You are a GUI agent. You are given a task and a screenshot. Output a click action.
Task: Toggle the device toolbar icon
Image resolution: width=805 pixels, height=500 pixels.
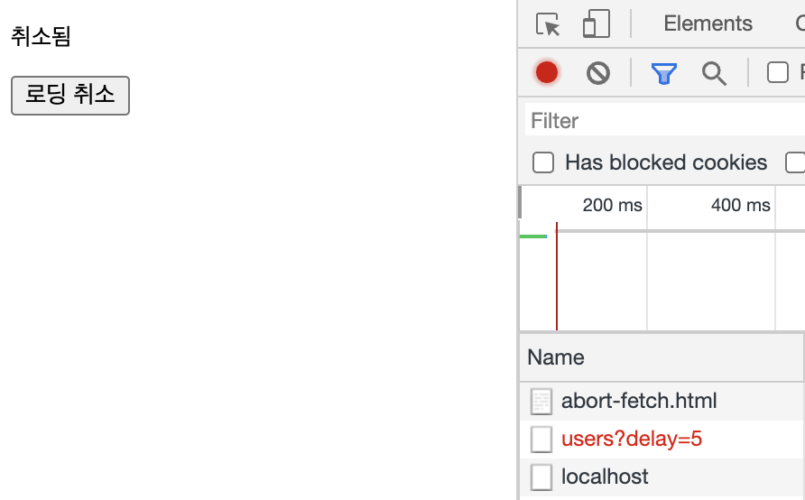tap(596, 24)
